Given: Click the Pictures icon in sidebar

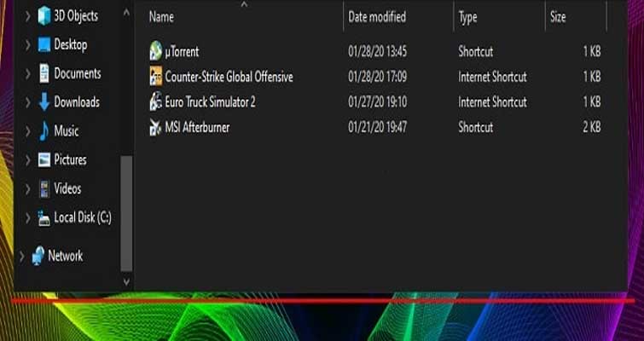Looking at the screenshot, I should coord(44,159).
